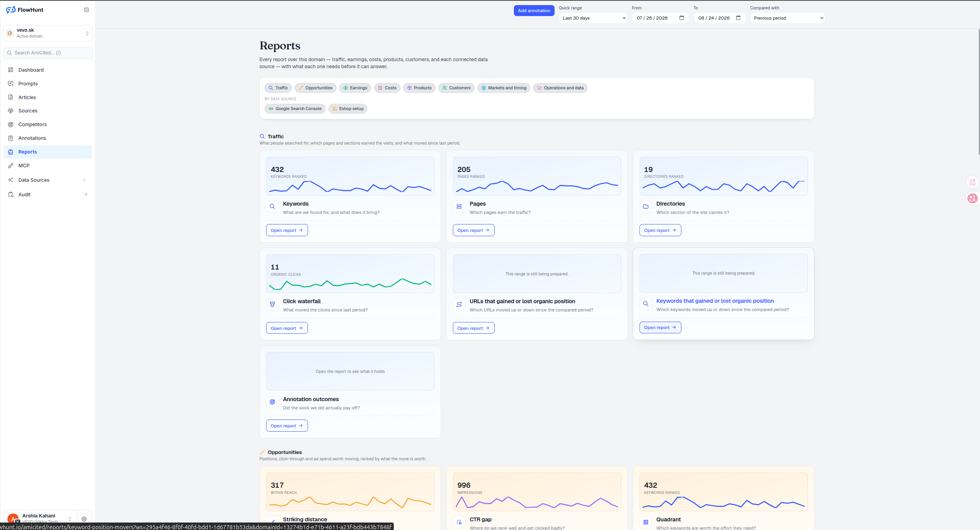
Task: Open report for Pages card
Action: tap(474, 230)
